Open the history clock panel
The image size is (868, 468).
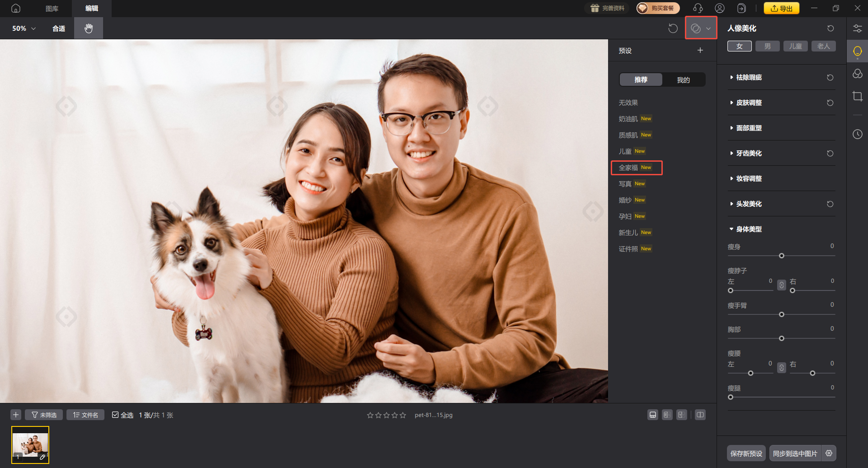point(857,134)
